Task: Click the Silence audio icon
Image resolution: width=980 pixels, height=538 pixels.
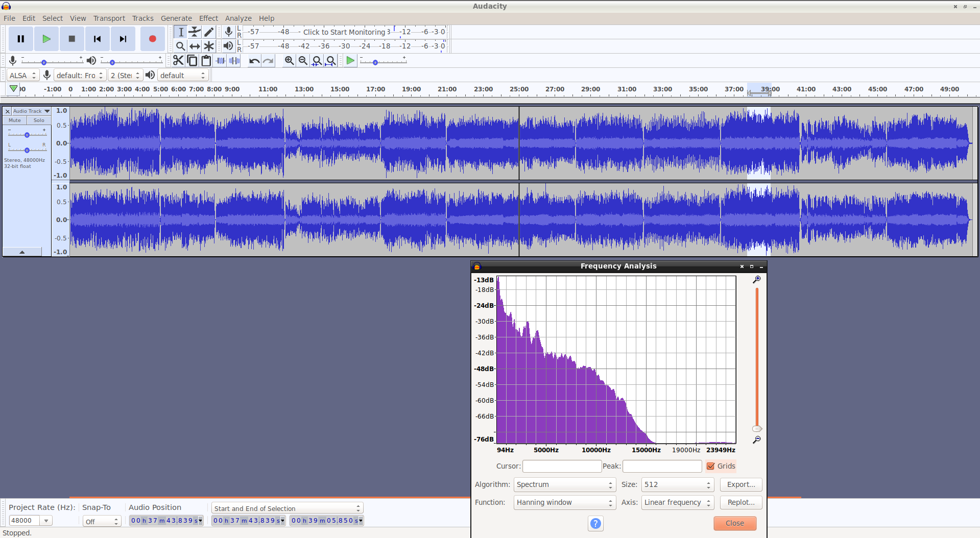Action: [x=234, y=61]
